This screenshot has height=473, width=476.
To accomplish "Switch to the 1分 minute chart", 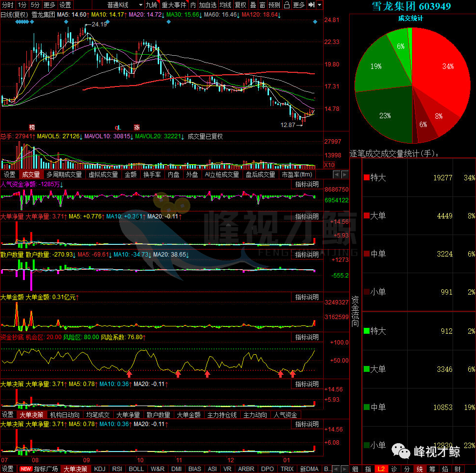I will click(22, 5).
